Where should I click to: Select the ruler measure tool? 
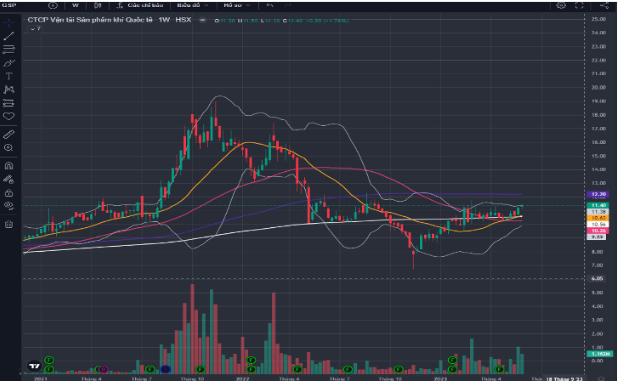pos(9,135)
